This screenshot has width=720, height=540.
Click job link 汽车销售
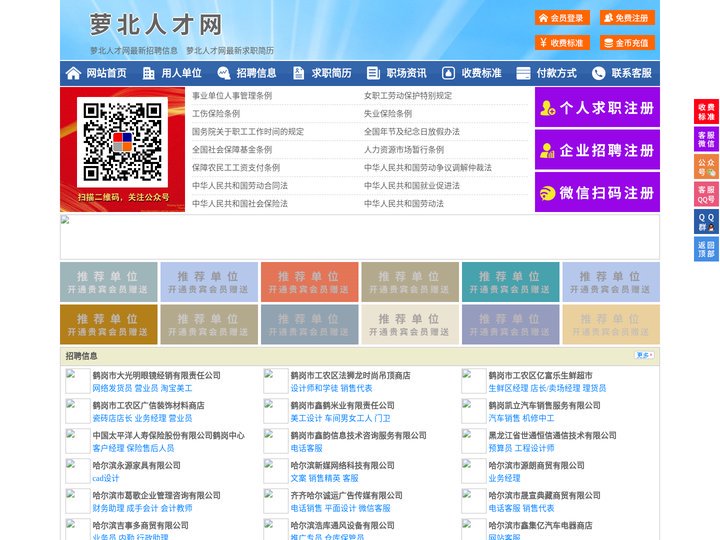click(504, 418)
